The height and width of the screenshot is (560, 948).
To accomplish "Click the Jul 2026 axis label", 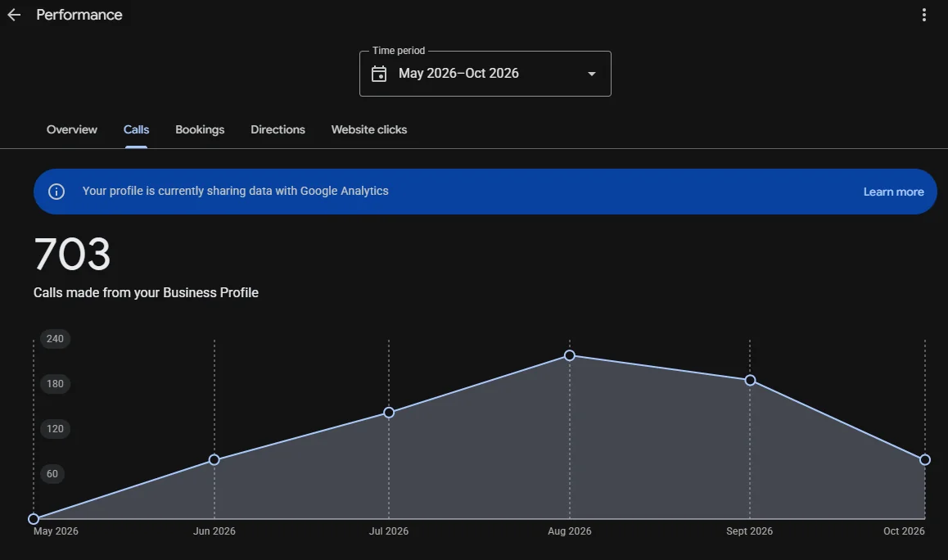I will point(389,531).
